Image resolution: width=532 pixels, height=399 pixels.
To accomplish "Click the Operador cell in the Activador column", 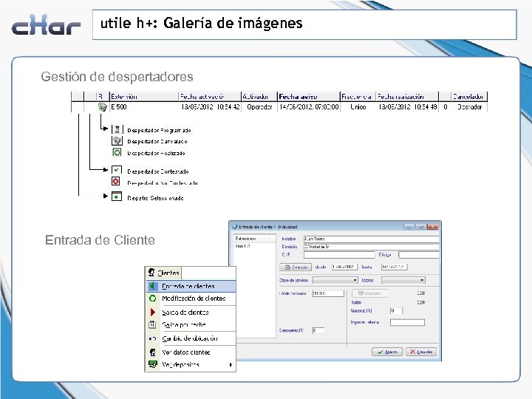I will pos(259,107).
